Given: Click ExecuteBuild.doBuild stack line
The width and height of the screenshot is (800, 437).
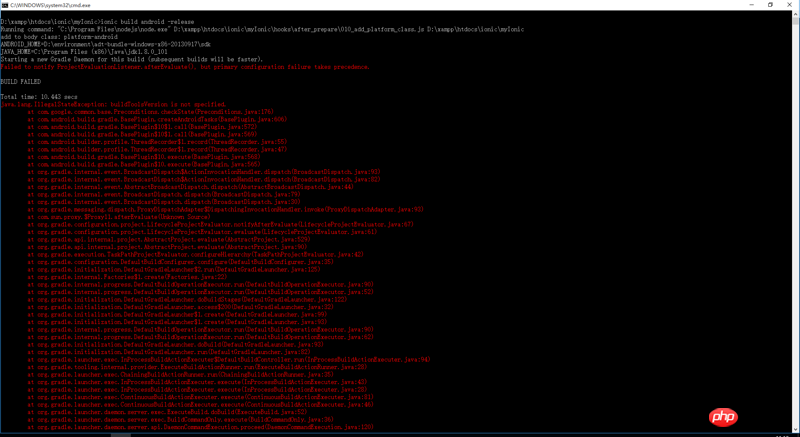Looking at the screenshot, I should point(167,412).
